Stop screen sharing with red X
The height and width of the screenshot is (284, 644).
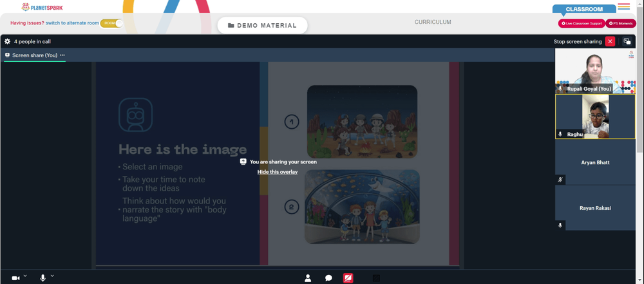(610, 41)
